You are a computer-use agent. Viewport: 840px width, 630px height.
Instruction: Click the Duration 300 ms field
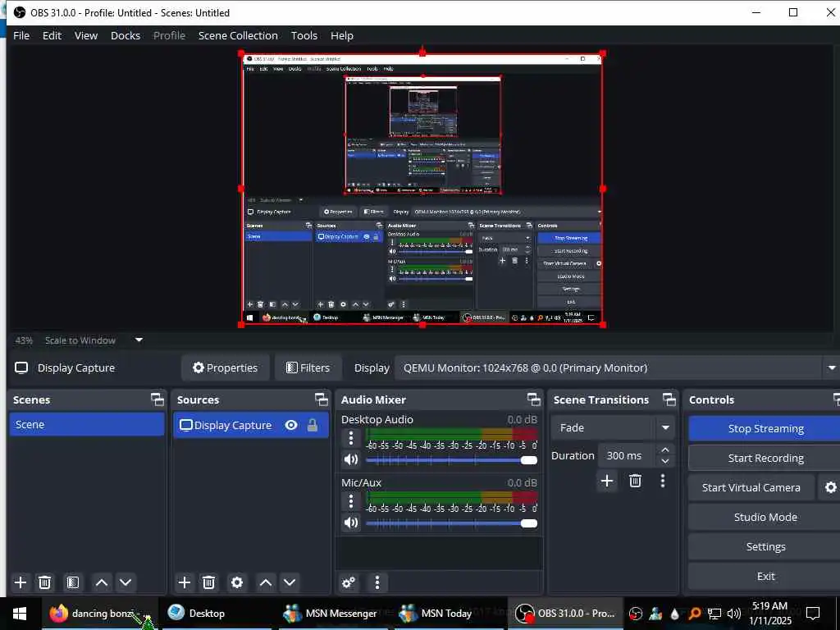coord(627,455)
